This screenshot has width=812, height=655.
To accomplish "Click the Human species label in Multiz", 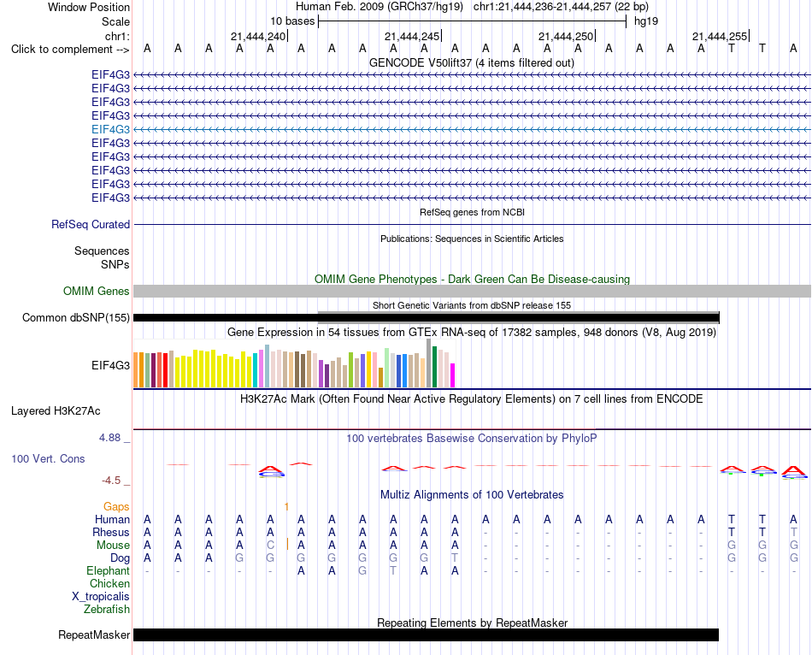I will [112, 519].
